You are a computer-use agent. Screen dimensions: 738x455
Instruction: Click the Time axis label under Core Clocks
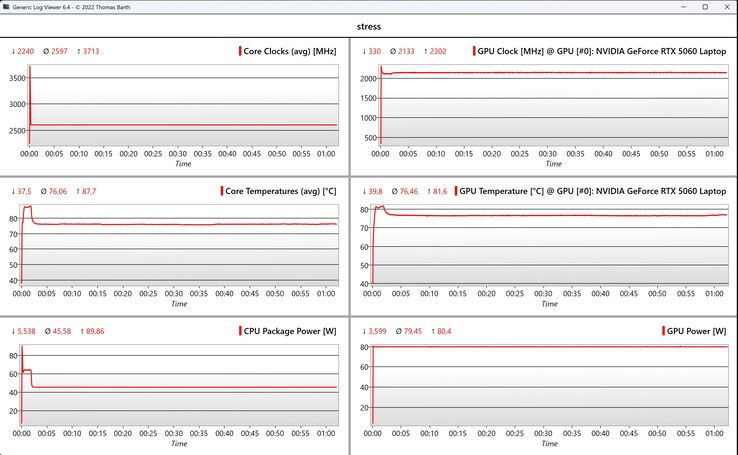[x=183, y=163]
